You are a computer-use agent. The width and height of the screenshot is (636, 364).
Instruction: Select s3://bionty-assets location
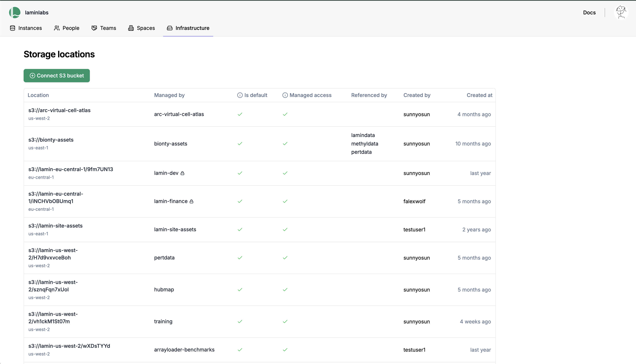(51, 140)
